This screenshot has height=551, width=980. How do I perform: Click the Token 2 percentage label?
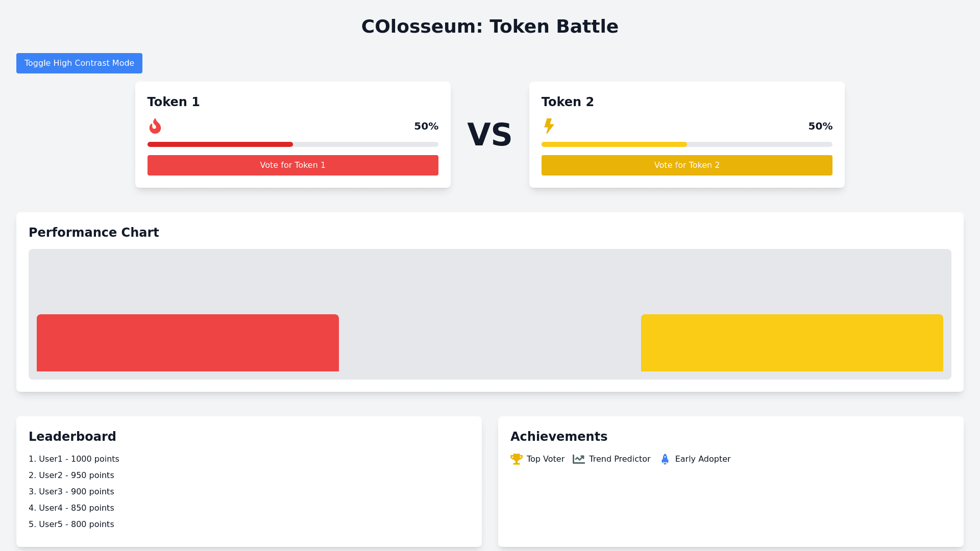point(820,126)
